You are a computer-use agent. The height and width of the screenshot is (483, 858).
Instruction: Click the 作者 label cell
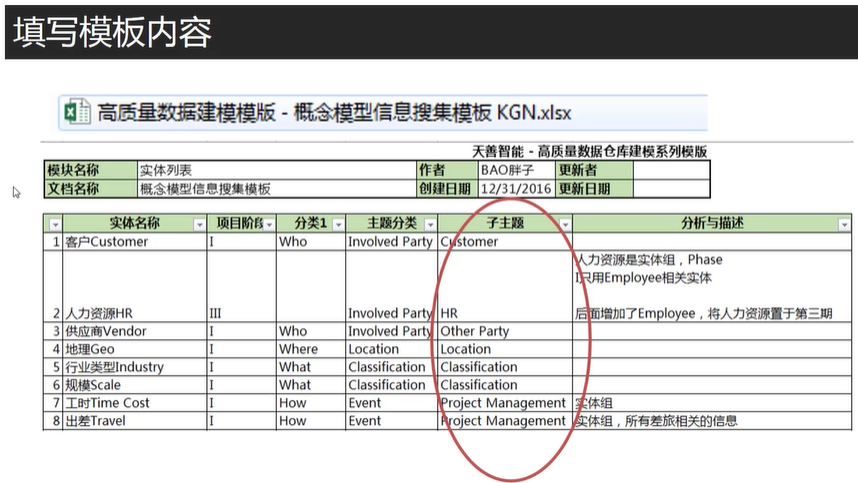[x=447, y=170]
